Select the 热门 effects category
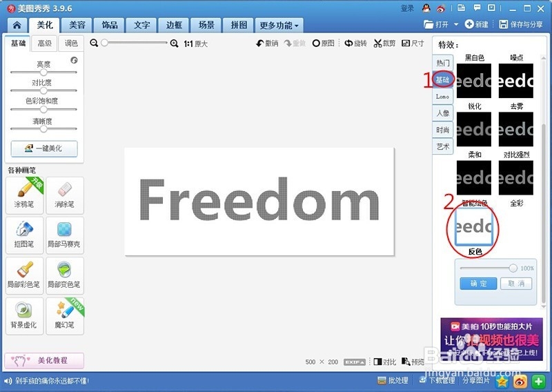The image size is (552, 392). click(x=442, y=63)
